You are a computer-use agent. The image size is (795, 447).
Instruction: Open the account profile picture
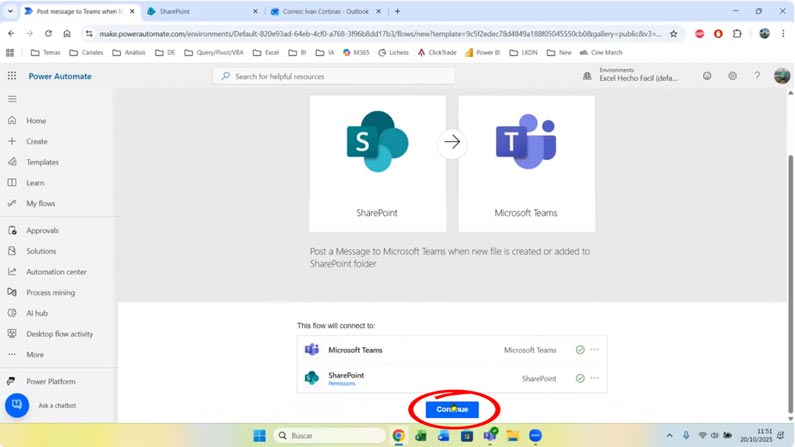(782, 76)
